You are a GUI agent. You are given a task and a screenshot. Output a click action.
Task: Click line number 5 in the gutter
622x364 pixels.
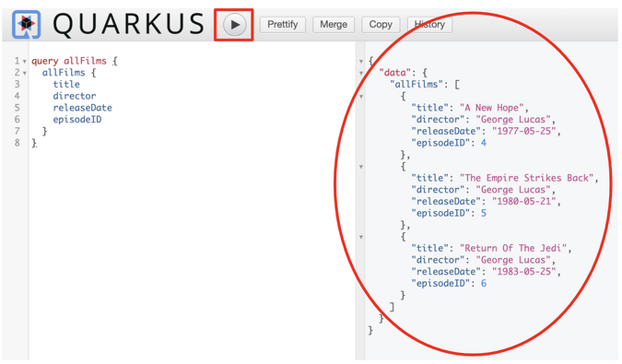[18, 108]
